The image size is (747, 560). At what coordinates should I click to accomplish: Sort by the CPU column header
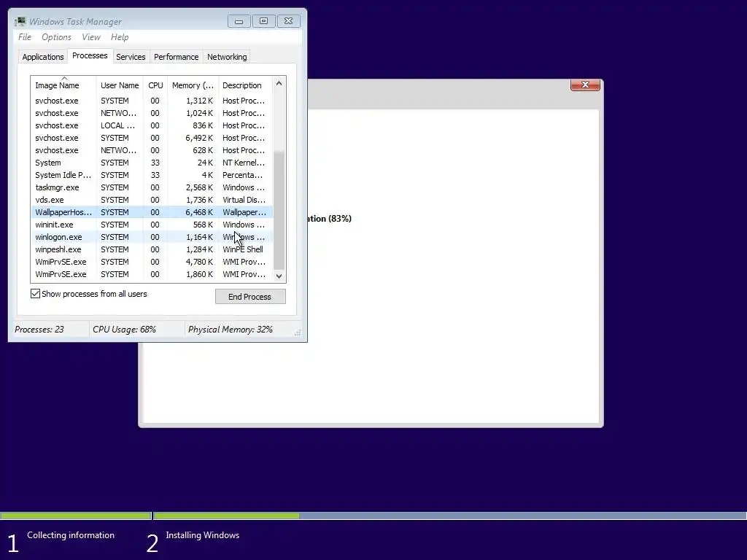(x=155, y=85)
